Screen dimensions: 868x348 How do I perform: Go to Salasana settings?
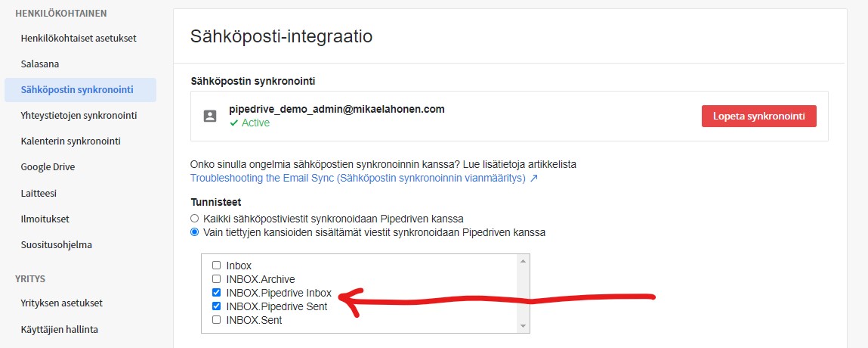40,64
